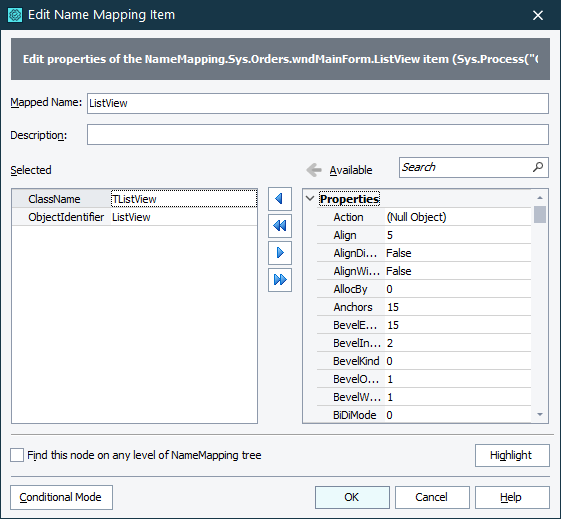Collapse the Properties group

[x=310, y=199]
